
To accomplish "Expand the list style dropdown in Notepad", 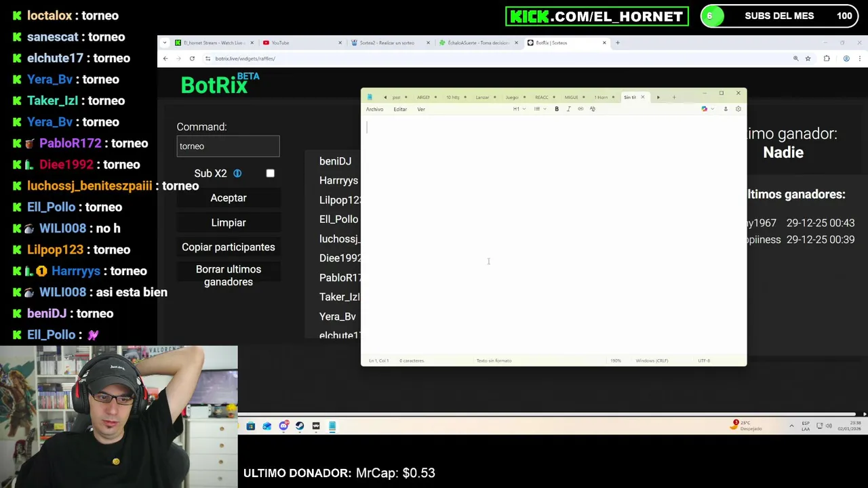I will pos(540,109).
